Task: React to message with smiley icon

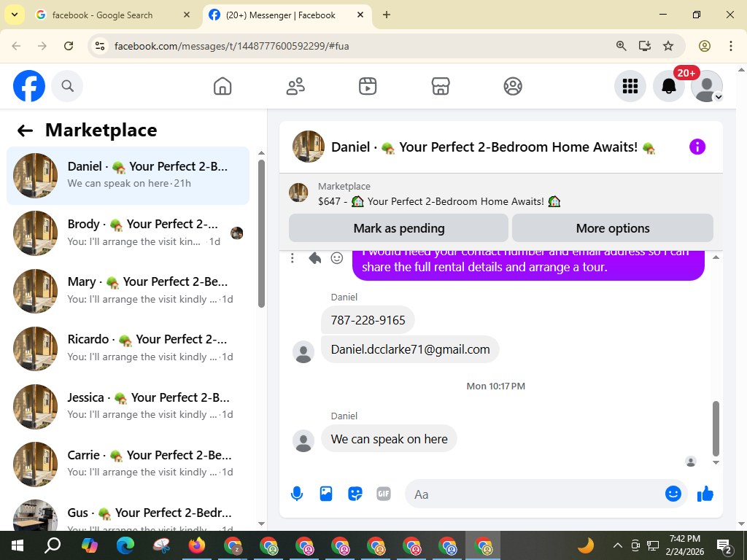Action: pos(337,258)
